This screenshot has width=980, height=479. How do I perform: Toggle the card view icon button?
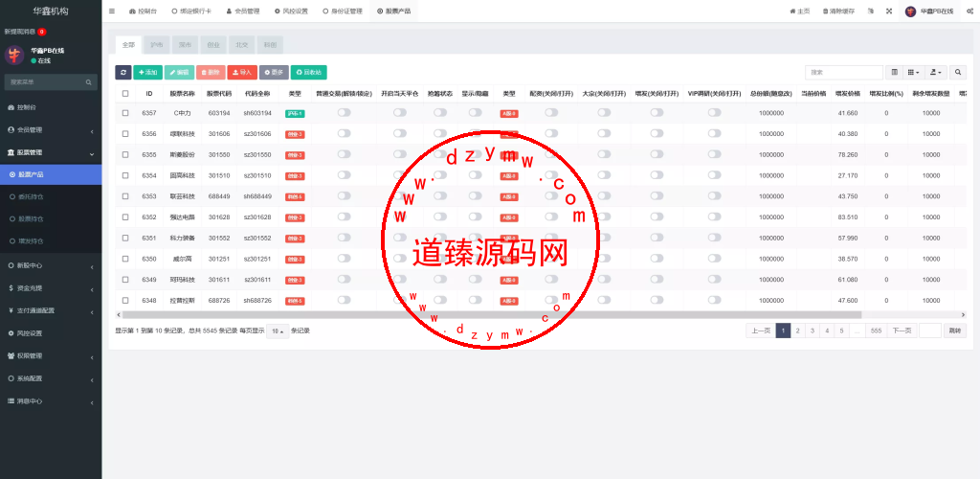895,73
